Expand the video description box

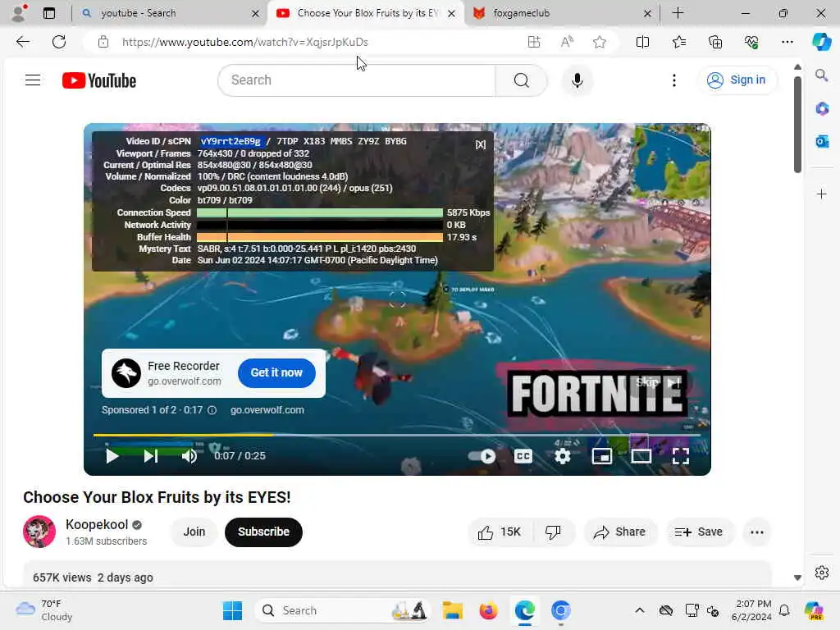397,575
